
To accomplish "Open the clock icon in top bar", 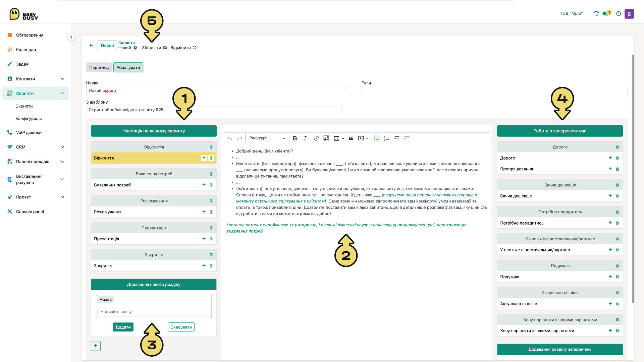I will [619, 14].
